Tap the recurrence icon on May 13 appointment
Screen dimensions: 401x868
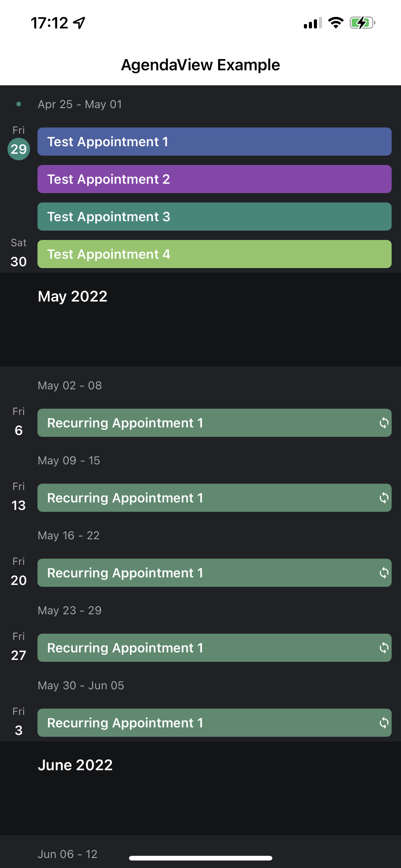384,498
